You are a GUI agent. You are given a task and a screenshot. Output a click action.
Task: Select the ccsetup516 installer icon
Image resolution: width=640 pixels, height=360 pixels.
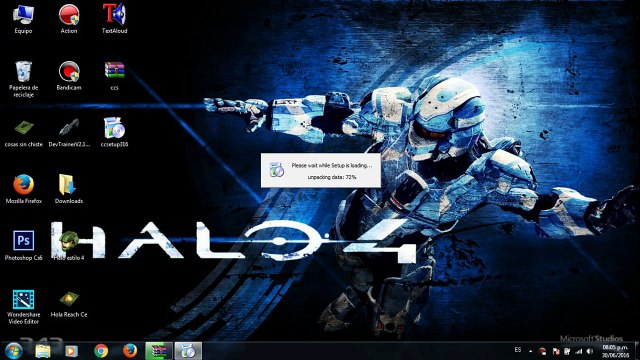point(114,132)
